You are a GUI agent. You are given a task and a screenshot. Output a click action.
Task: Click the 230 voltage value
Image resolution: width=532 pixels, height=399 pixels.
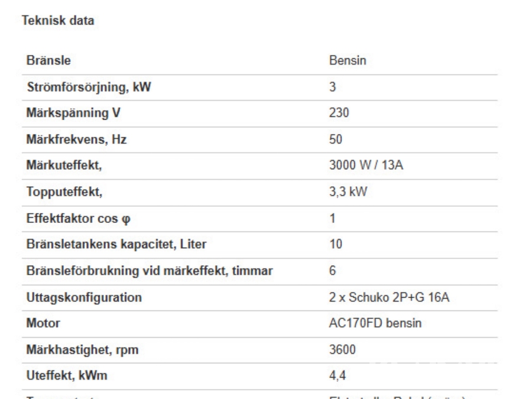336,114
